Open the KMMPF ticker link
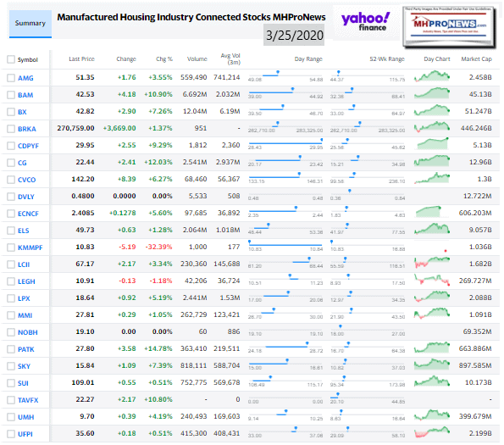504x445 pixels. click(30, 248)
